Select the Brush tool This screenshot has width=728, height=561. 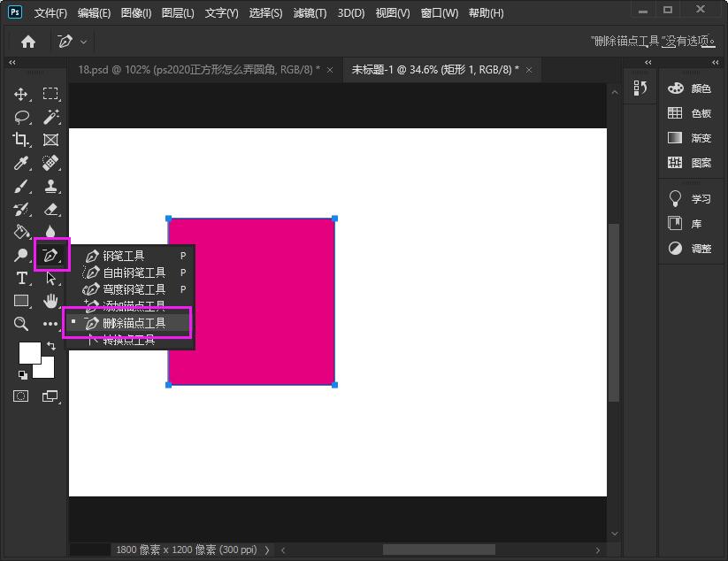(x=21, y=186)
